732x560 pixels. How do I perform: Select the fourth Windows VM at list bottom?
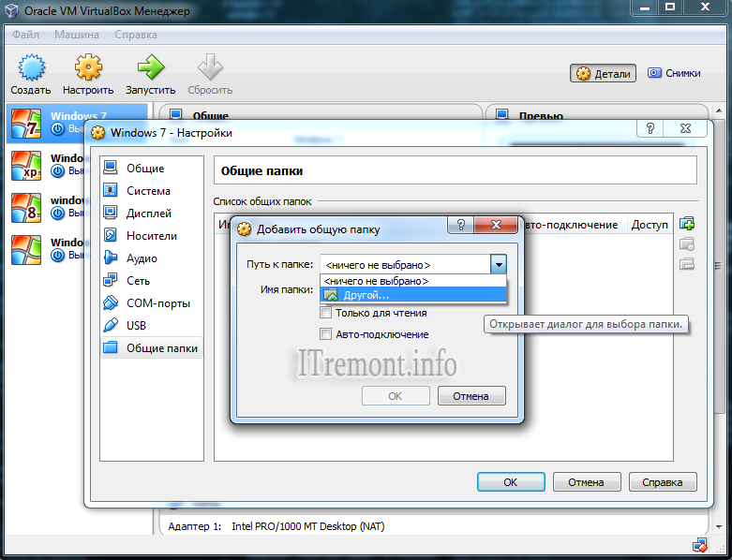pyautogui.click(x=26, y=250)
